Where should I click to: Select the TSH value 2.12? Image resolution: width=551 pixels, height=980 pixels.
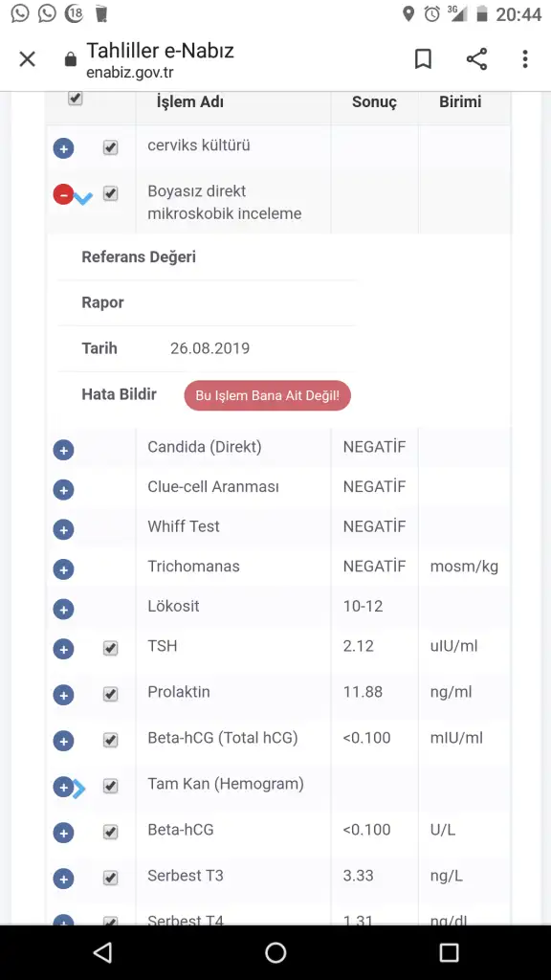(x=359, y=646)
